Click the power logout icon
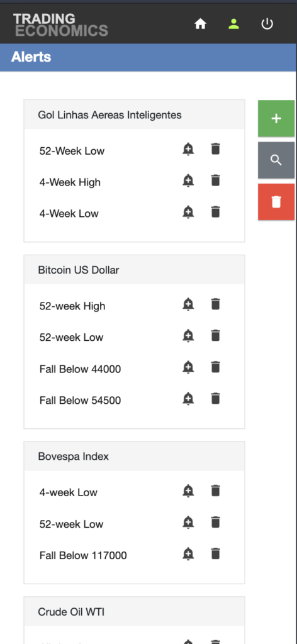The width and height of the screenshot is (297, 644). tap(267, 24)
